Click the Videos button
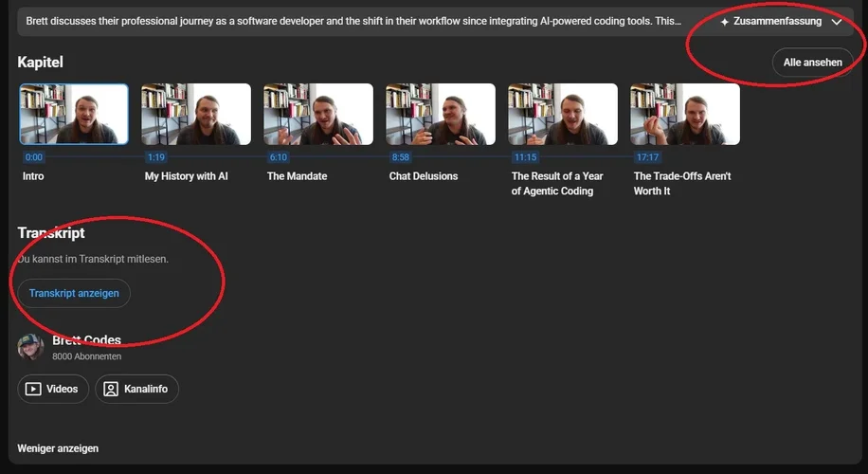This screenshot has width=868, height=474. 53,389
